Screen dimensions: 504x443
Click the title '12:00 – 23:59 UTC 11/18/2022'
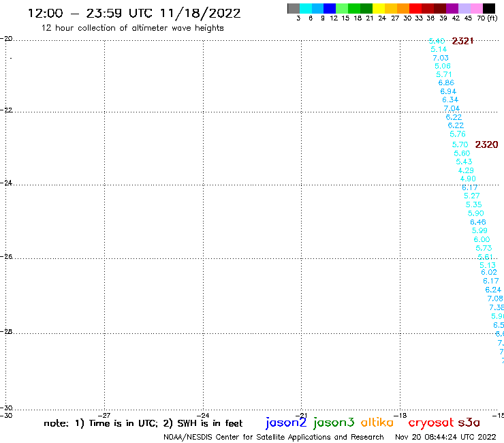coord(134,14)
